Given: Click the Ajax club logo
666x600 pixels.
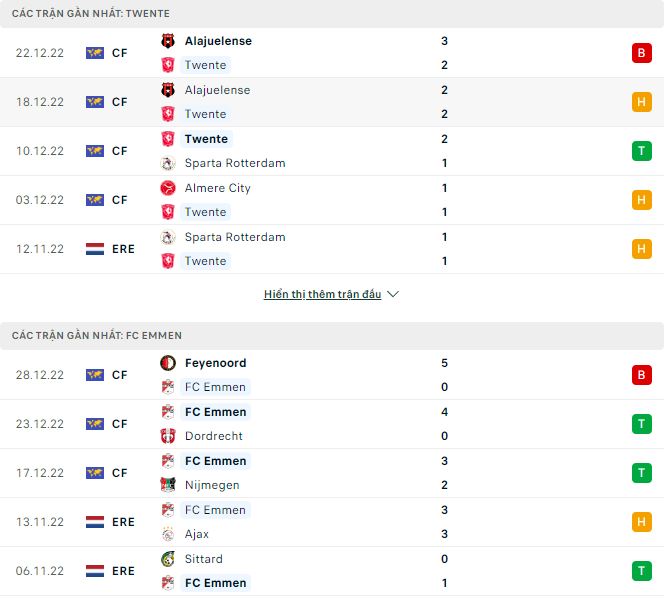Looking at the screenshot, I should coord(168,534).
